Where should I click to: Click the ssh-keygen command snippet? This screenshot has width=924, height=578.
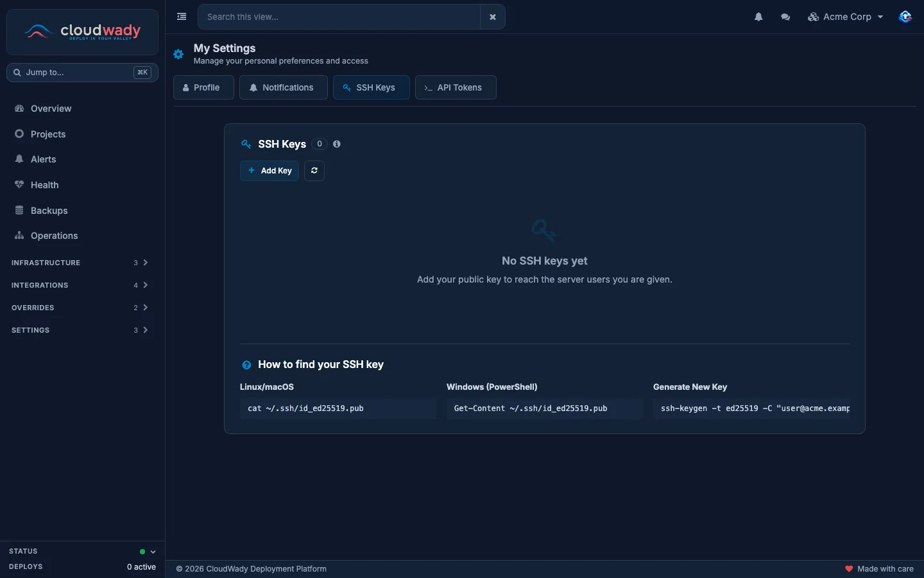point(751,408)
